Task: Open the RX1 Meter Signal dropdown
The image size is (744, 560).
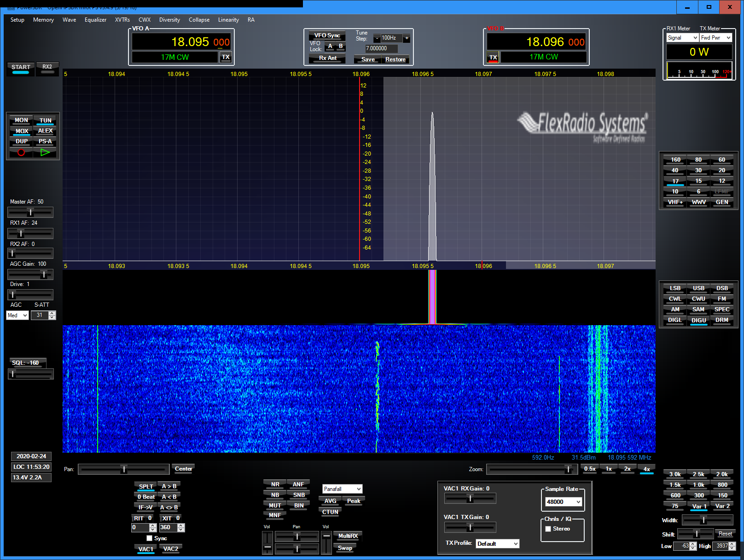Action: 682,38
